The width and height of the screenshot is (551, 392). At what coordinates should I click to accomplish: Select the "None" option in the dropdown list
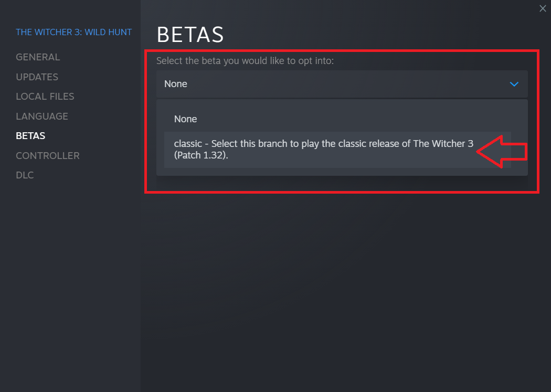tap(186, 119)
